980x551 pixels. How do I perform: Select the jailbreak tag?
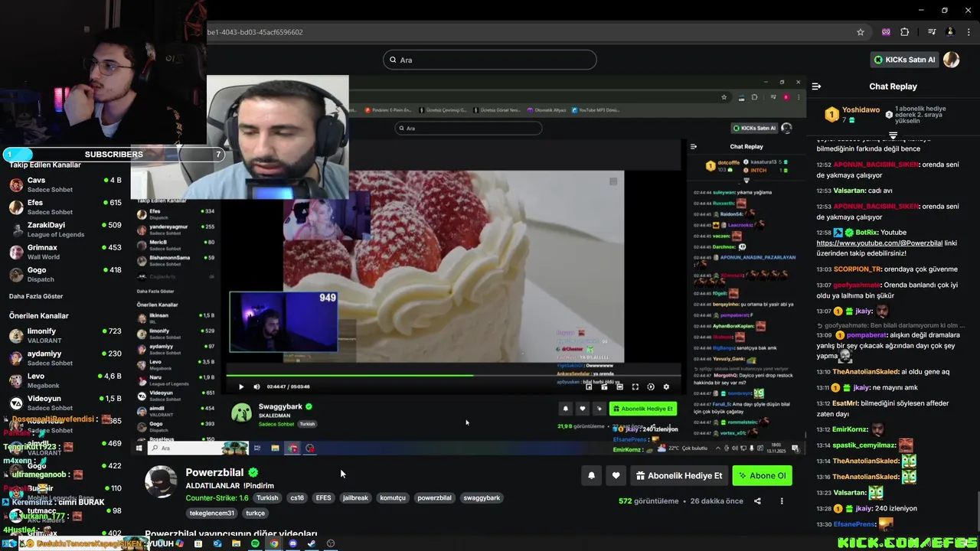(x=355, y=497)
